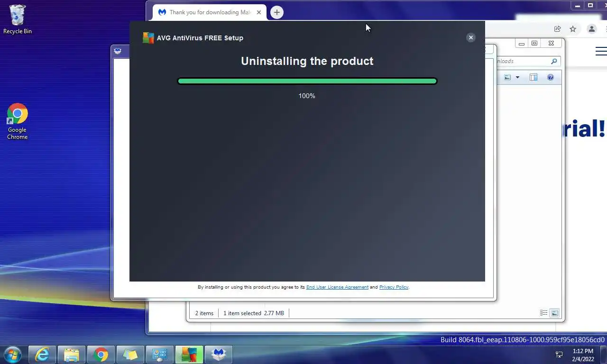
Task: Open the taskbar clock showing 1:12 PM
Action: [583, 355]
